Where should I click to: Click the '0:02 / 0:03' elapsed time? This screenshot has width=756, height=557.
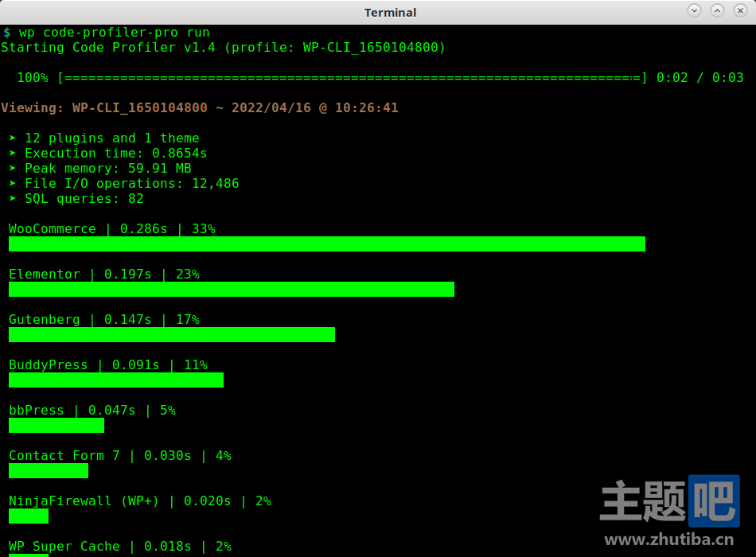700,78
